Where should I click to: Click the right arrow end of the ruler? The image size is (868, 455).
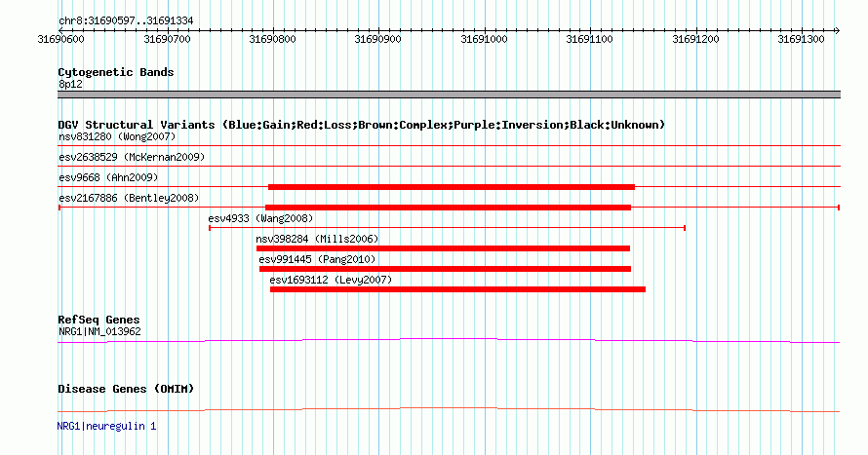point(837,30)
